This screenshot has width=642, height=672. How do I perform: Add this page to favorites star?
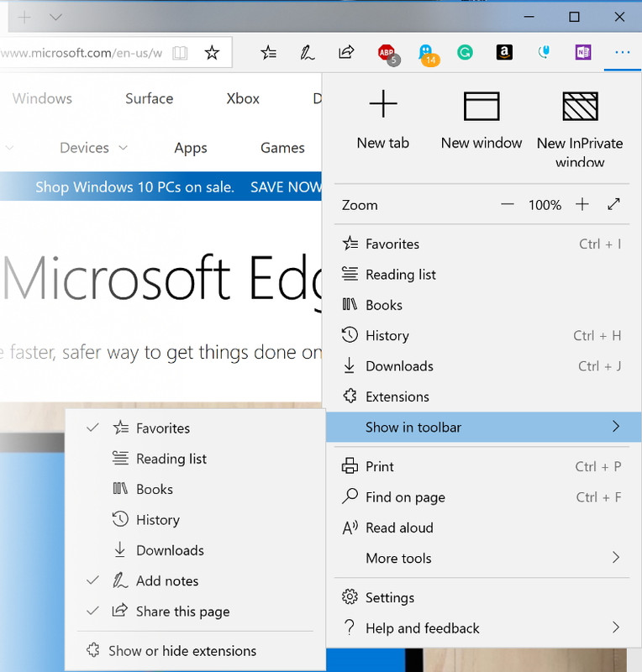(x=212, y=53)
